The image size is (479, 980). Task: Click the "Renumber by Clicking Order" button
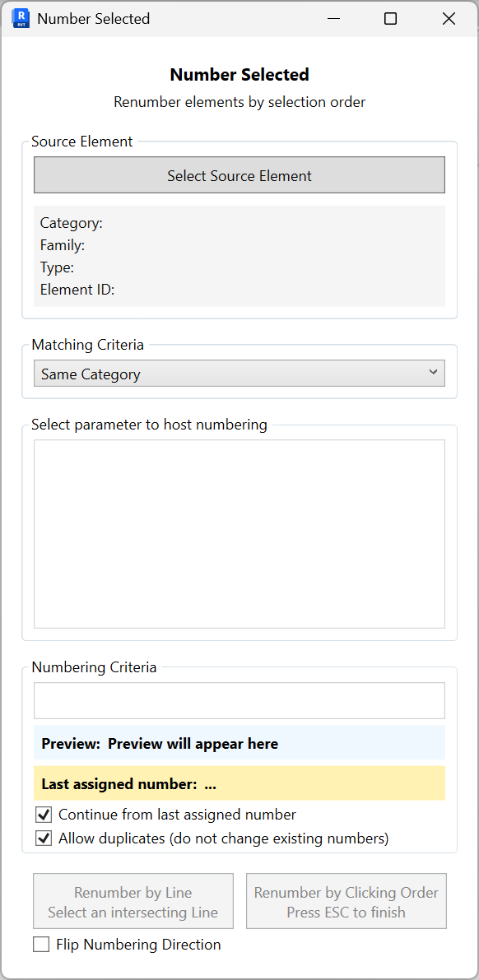[x=346, y=900]
